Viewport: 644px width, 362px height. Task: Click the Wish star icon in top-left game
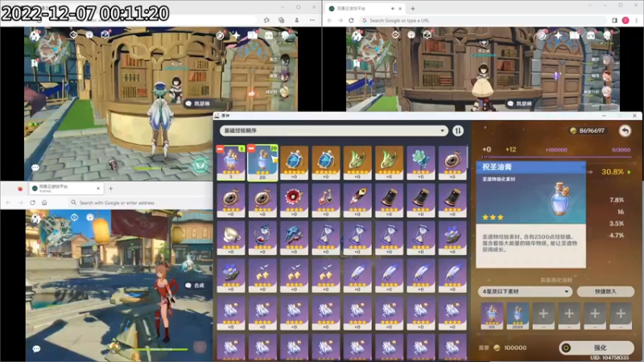236,35
